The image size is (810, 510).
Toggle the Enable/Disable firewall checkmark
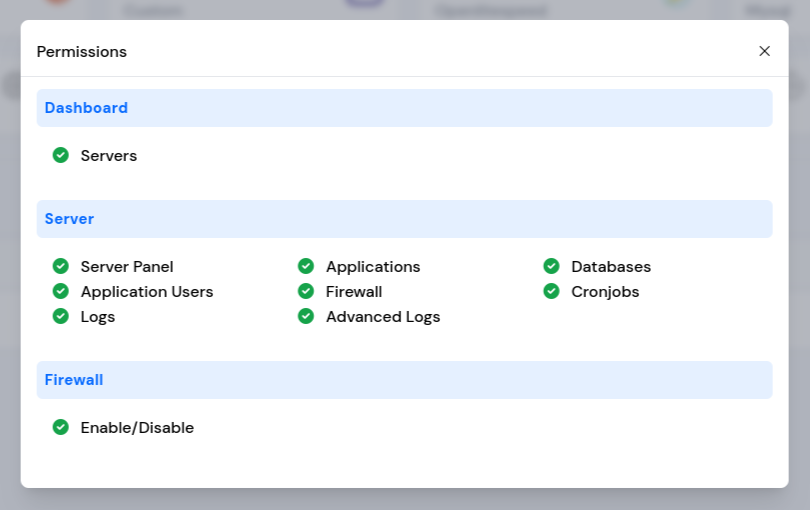(x=60, y=428)
